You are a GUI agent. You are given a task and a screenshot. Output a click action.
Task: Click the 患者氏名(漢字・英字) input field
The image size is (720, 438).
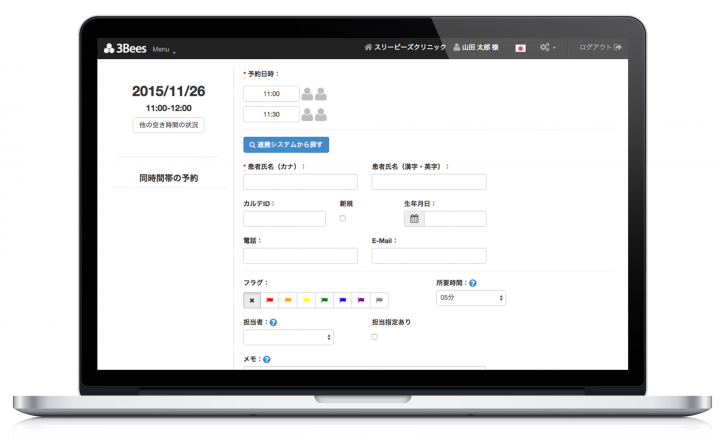429,182
